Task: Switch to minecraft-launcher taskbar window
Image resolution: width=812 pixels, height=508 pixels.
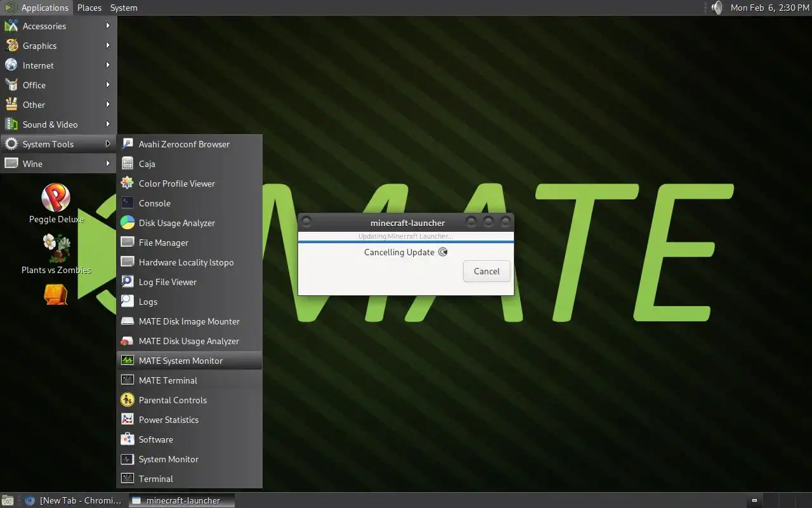Action: click(x=181, y=500)
